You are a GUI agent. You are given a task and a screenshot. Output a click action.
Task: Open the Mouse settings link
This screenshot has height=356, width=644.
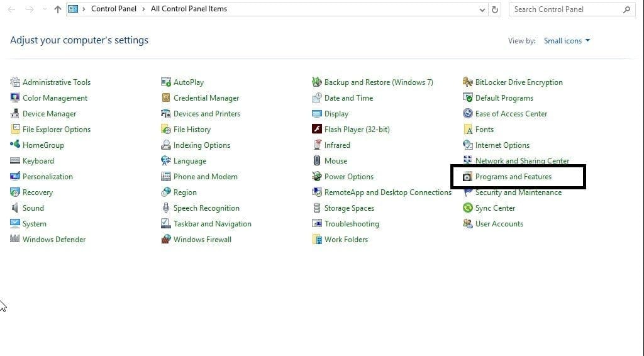click(x=336, y=161)
